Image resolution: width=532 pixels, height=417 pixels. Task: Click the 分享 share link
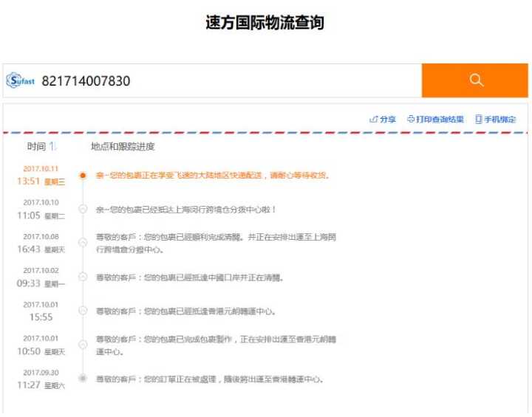383,120
